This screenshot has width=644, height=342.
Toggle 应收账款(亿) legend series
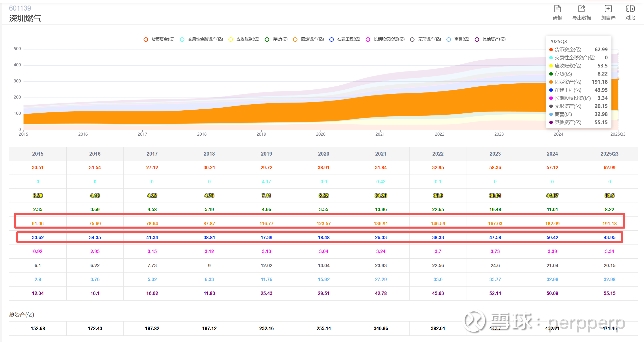pos(248,39)
